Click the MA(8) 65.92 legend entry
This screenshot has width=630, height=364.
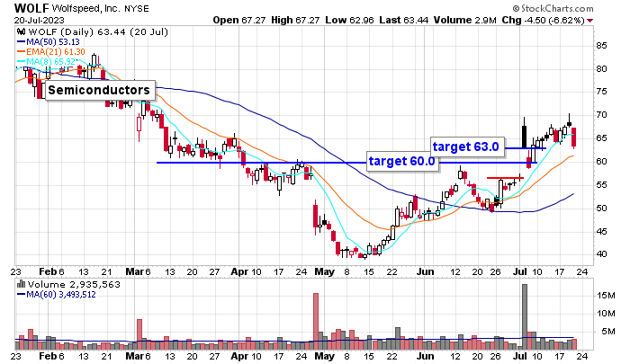(46, 62)
